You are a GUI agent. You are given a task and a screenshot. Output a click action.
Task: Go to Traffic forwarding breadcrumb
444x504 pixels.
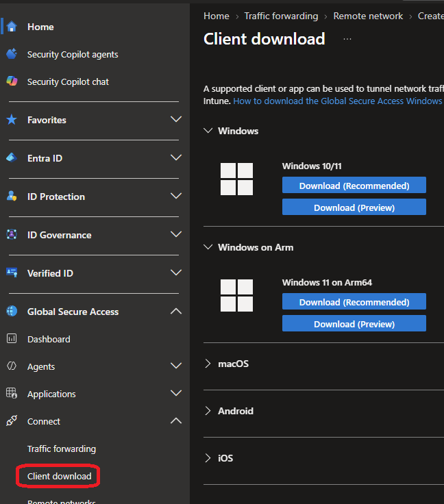click(281, 16)
